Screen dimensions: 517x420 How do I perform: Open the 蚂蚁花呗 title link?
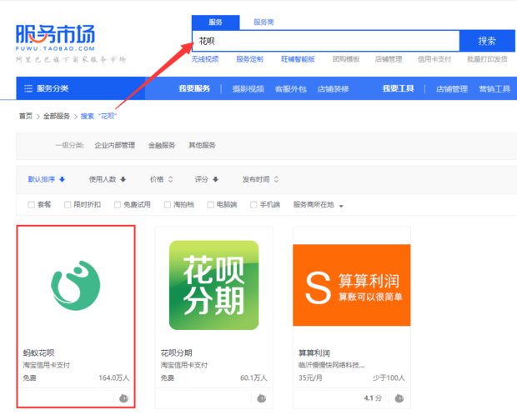point(38,353)
